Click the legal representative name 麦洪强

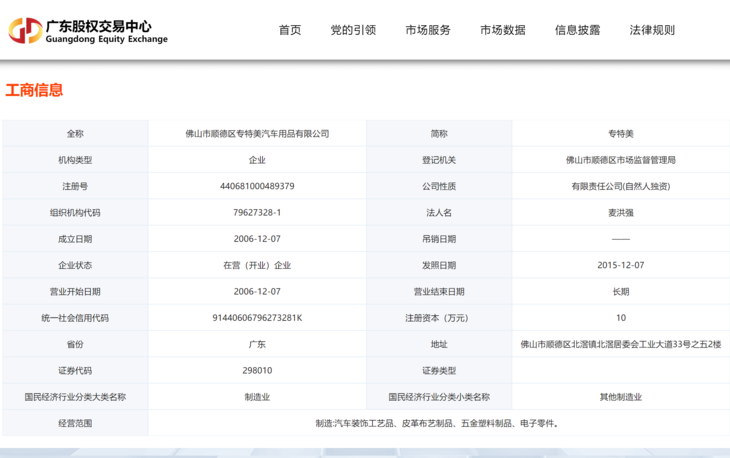pos(620,213)
